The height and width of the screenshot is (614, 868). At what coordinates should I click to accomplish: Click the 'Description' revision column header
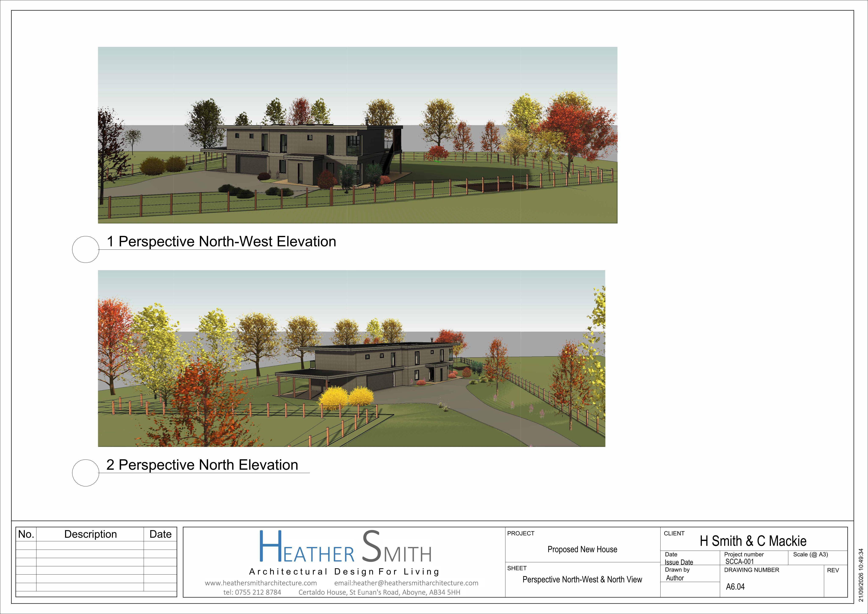pos(90,534)
